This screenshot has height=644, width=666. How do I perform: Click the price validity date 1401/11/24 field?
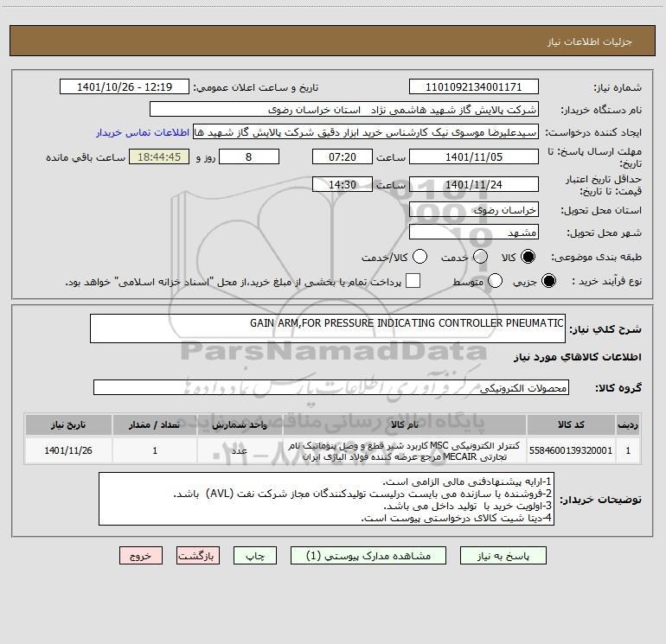[x=474, y=184]
